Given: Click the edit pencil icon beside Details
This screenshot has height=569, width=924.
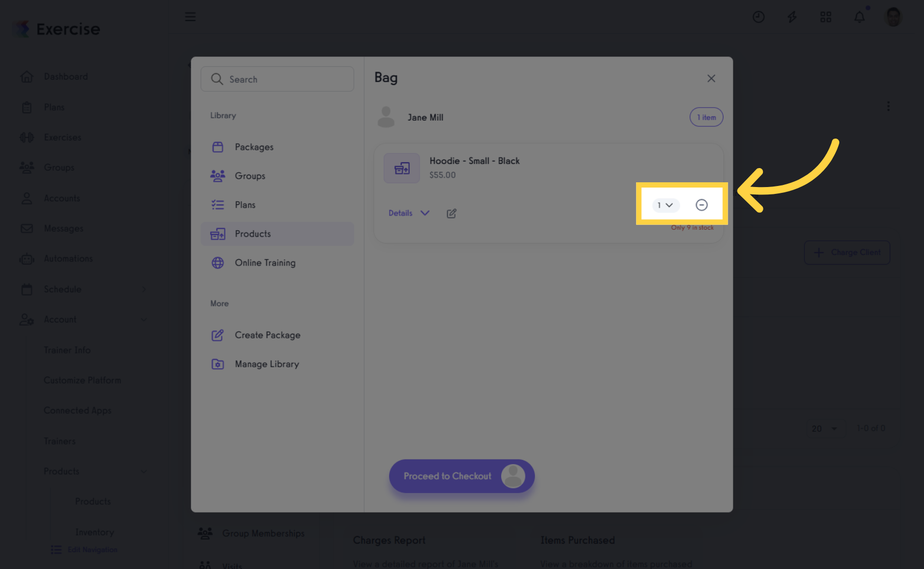Looking at the screenshot, I should 451,213.
